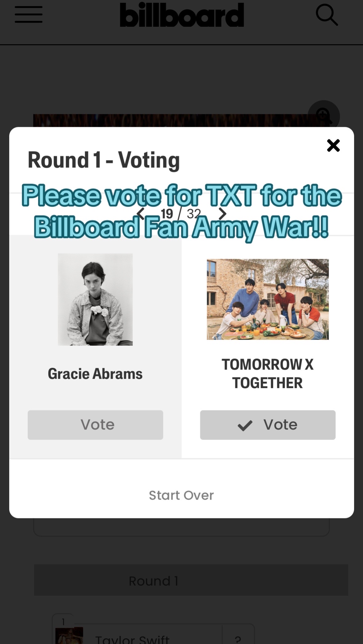363x644 pixels.
Task: Open the Taylor Swift thumbnail image
Action: [69, 635]
